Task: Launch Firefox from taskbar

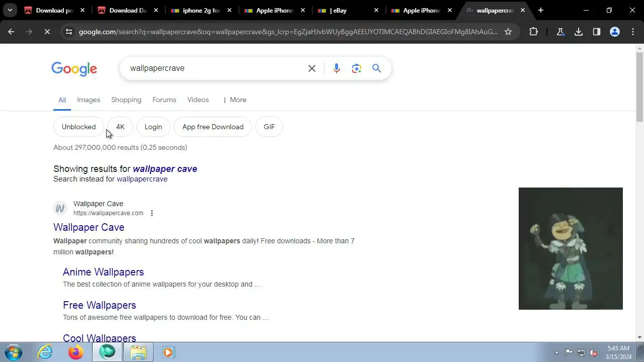Action: coord(76,352)
